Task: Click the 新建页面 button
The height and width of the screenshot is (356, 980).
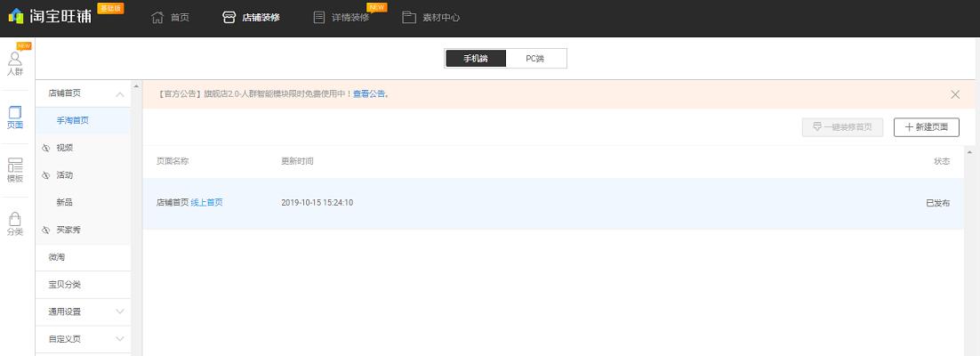Action: tap(926, 127)
